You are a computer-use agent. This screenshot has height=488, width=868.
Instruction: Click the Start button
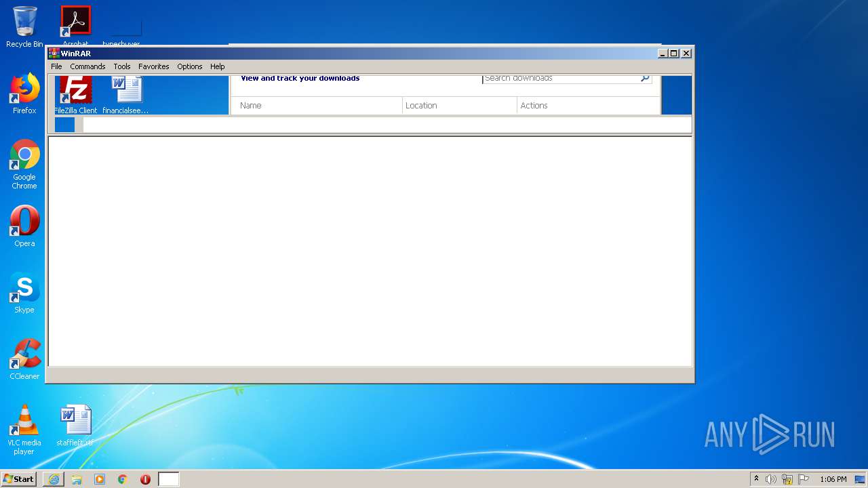(18, 479)
